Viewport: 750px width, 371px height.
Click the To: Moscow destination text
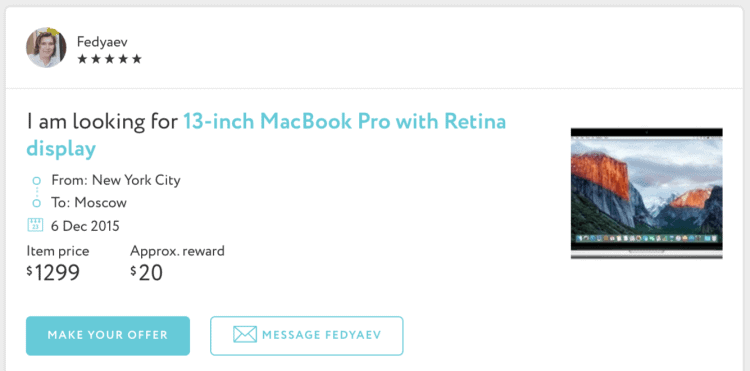tap(89, 203)
